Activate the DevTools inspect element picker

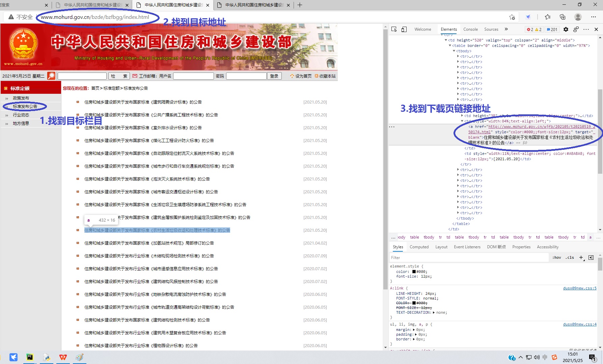pyautogui.click(x=394, y=29)
